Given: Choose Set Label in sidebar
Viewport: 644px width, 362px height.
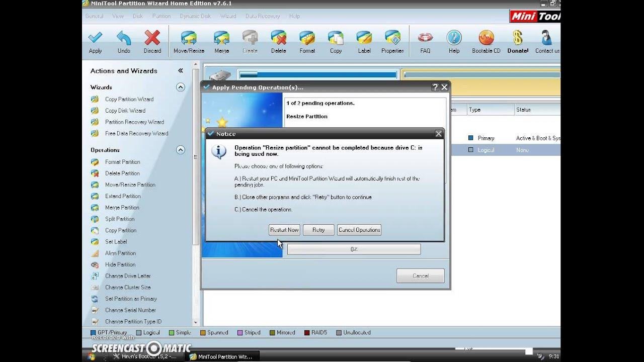Looking at the screenshot, I should click(x=116, y=242).
